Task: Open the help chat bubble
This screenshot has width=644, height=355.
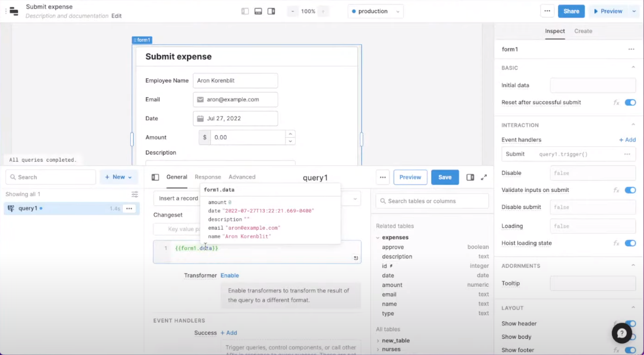Action: pos(622,333)
